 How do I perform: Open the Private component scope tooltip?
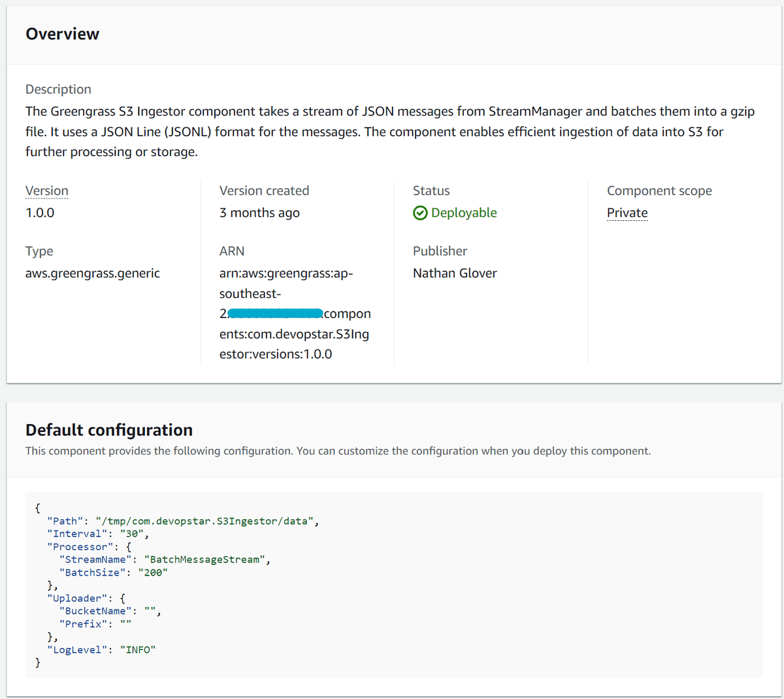pos(627,212)
